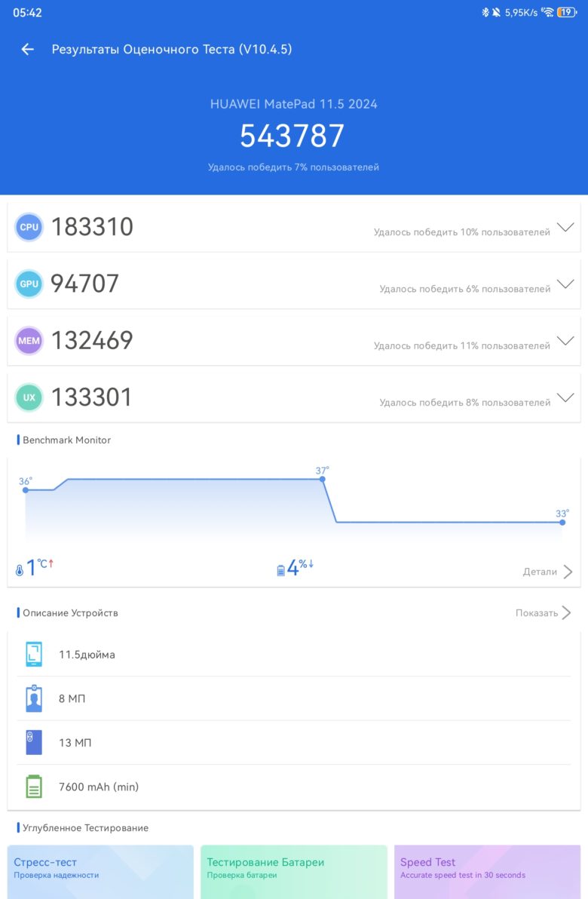The height and width of the screenshot is (899, 588).
Task: Open the Тестирование Батареи card
Action: coord(294,872)
